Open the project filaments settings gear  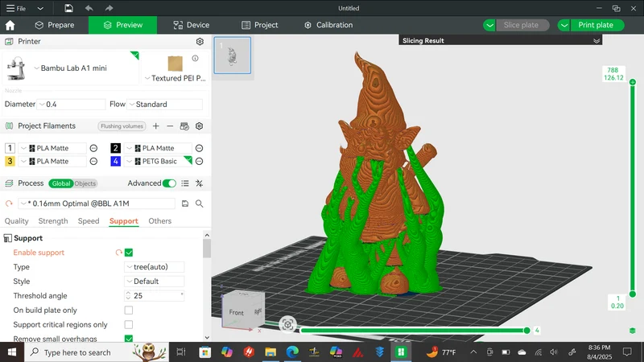199,126
